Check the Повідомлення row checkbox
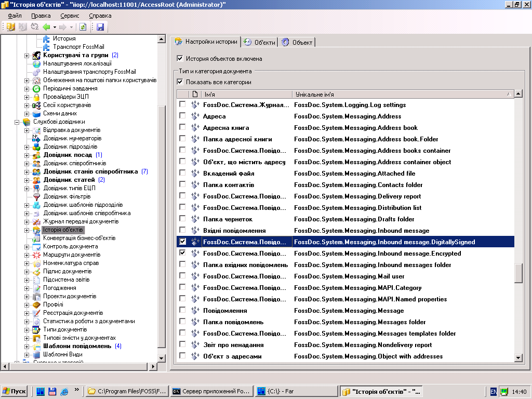 (x=182, y=310)
